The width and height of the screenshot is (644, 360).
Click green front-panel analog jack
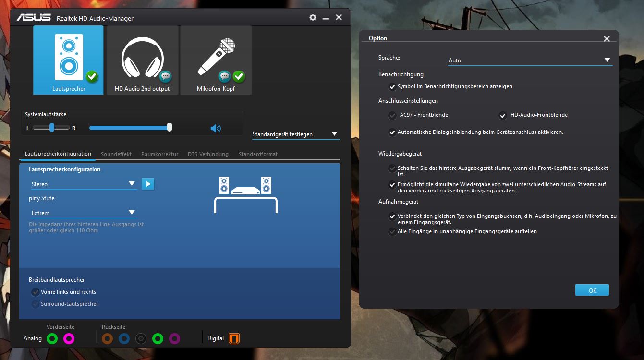(53, 338)
